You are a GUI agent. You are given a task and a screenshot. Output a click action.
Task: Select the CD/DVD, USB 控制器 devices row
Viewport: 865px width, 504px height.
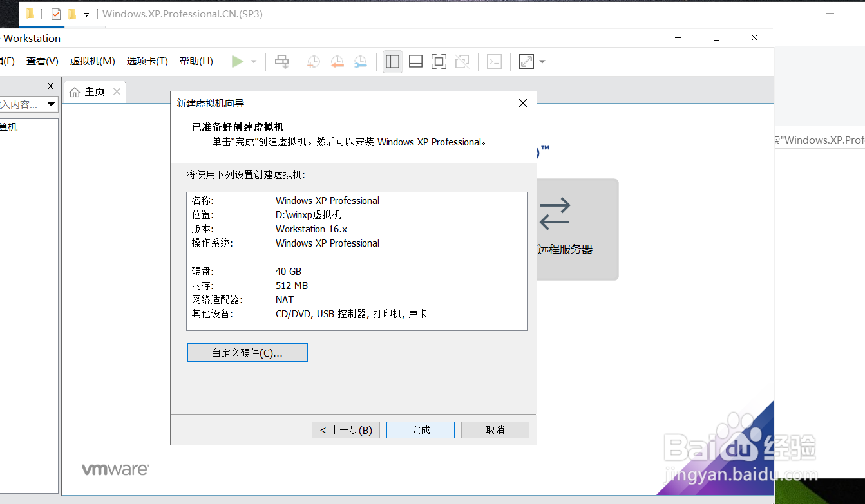356,314
